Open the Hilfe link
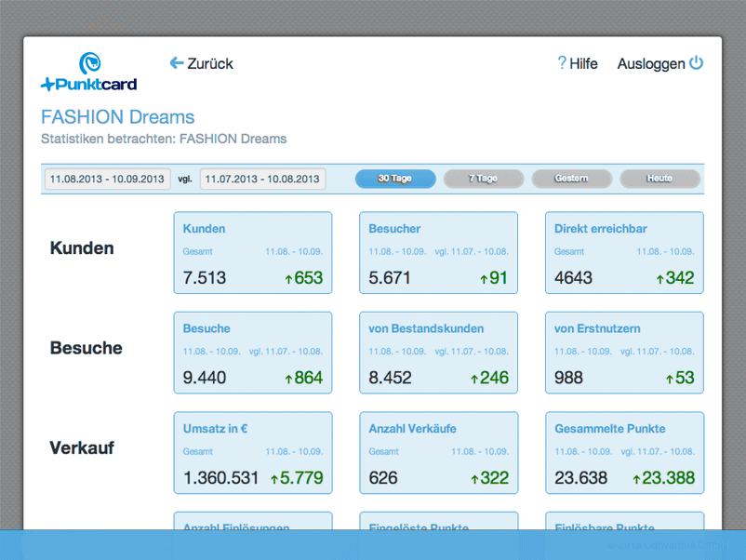The width and height of the screenshot is (746, 560). 583,63
